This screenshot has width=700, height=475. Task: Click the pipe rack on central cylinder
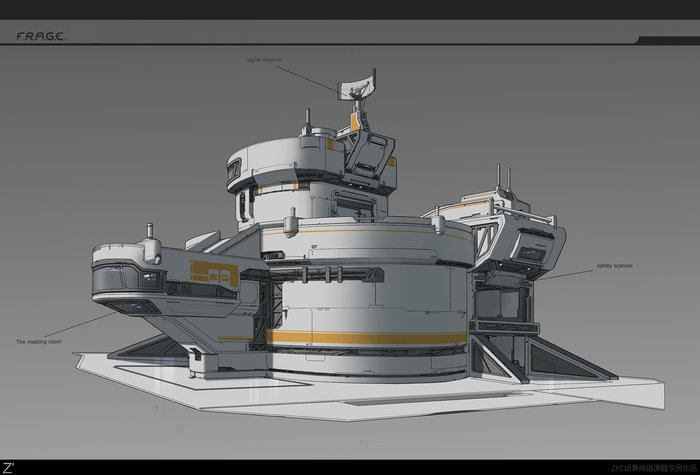327,274
